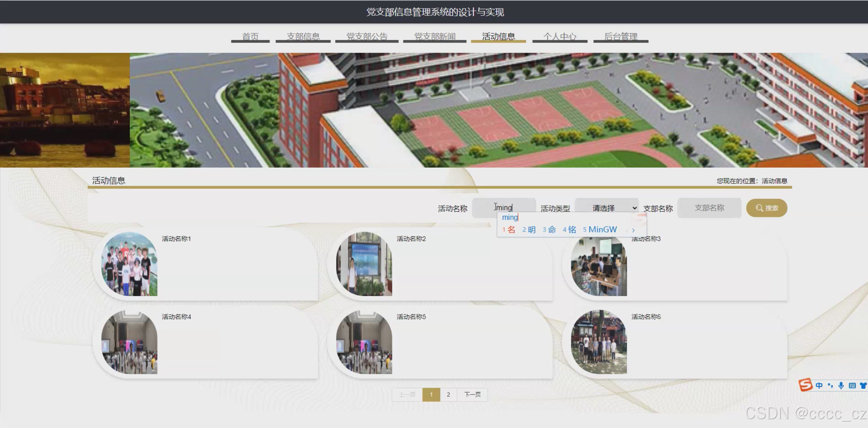Screen dimensions: 868x428
Task: Go to pagination page 2
Action: pyautogui.click(x=448, y=395)
